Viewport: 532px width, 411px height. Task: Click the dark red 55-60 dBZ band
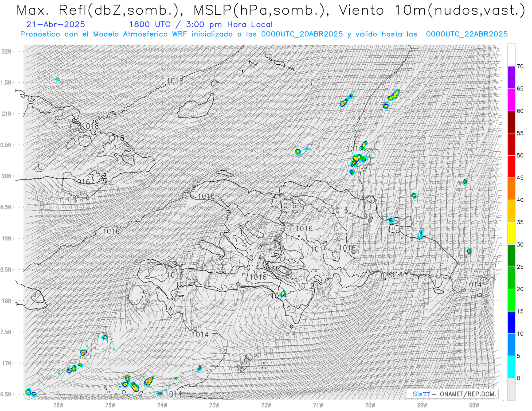511,122
